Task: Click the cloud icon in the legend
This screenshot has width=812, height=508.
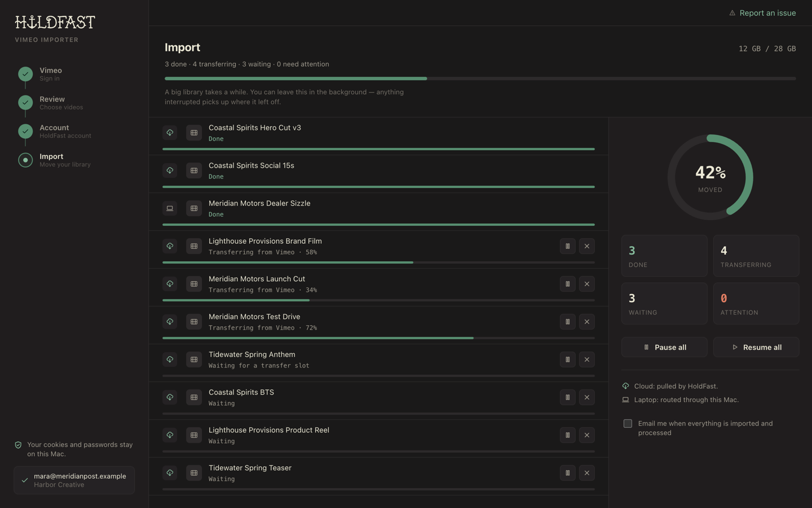Action: 625,386
